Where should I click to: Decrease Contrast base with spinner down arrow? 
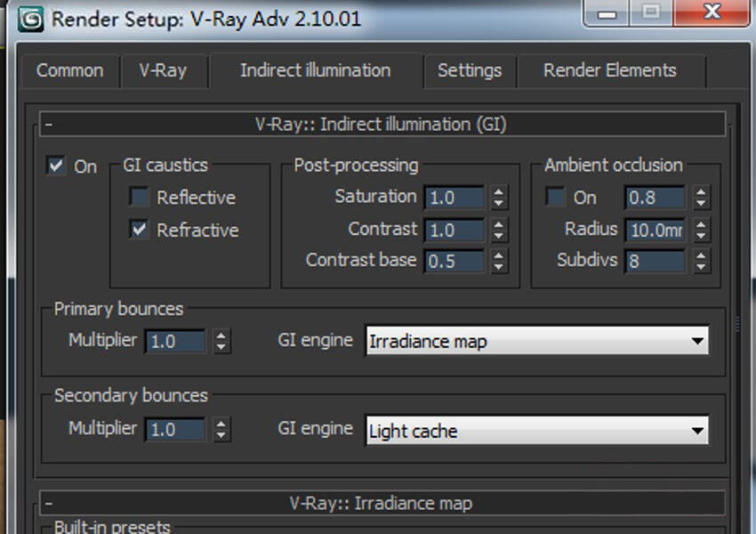(x=499, y=267)
